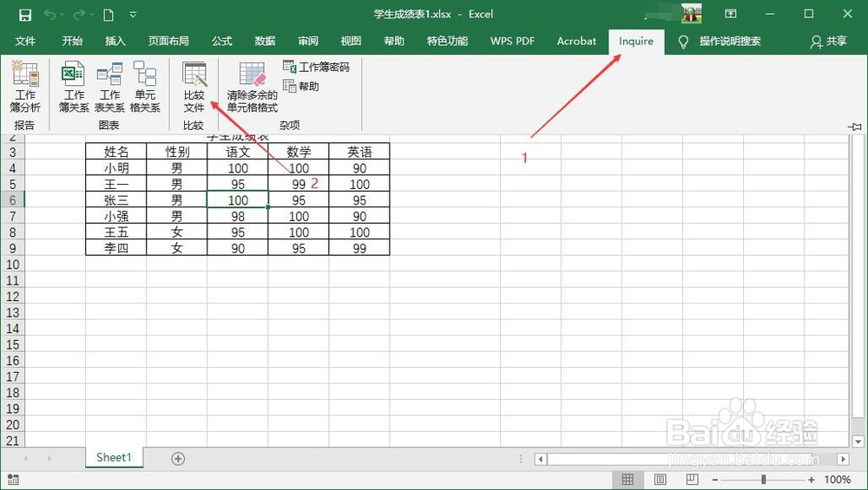Image resolution: width=868 pixels, height=490 pixels.
Task: Switch to the 视图 tab
Action: tap(351, 41)
